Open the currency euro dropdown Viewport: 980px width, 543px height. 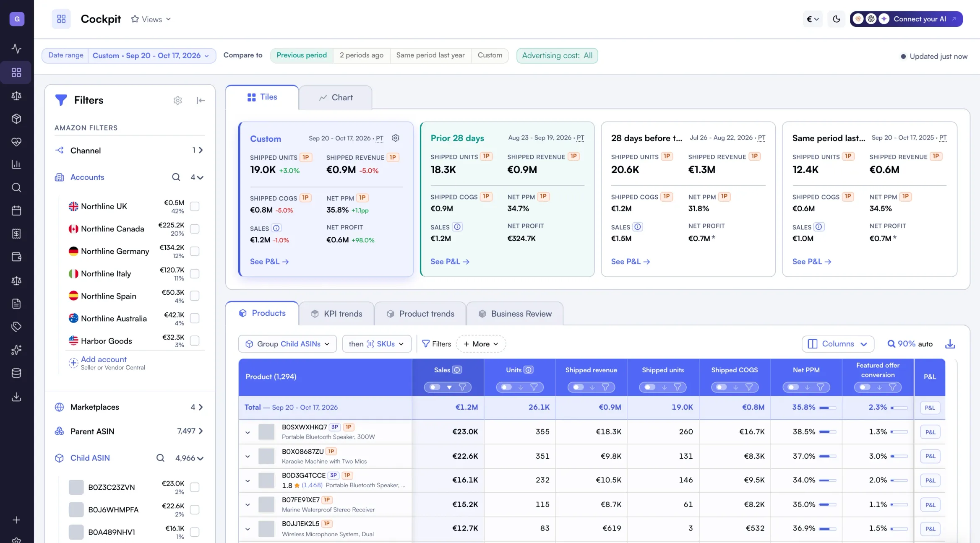point(813,19)
